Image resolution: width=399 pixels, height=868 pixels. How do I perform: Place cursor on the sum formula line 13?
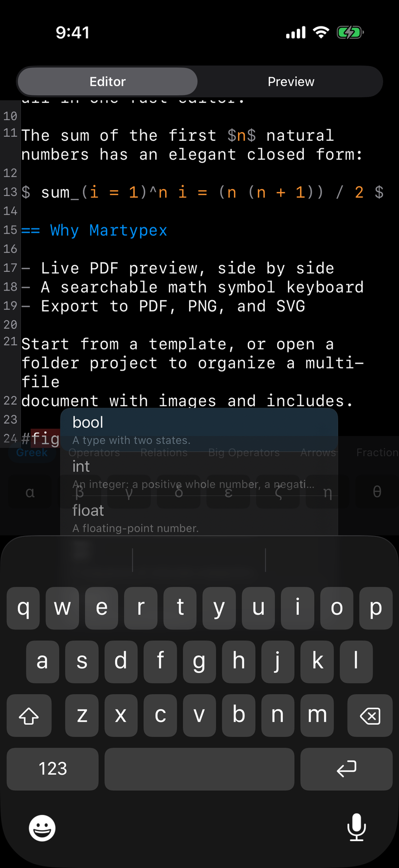pyautogui.click(x=202, y=192)
